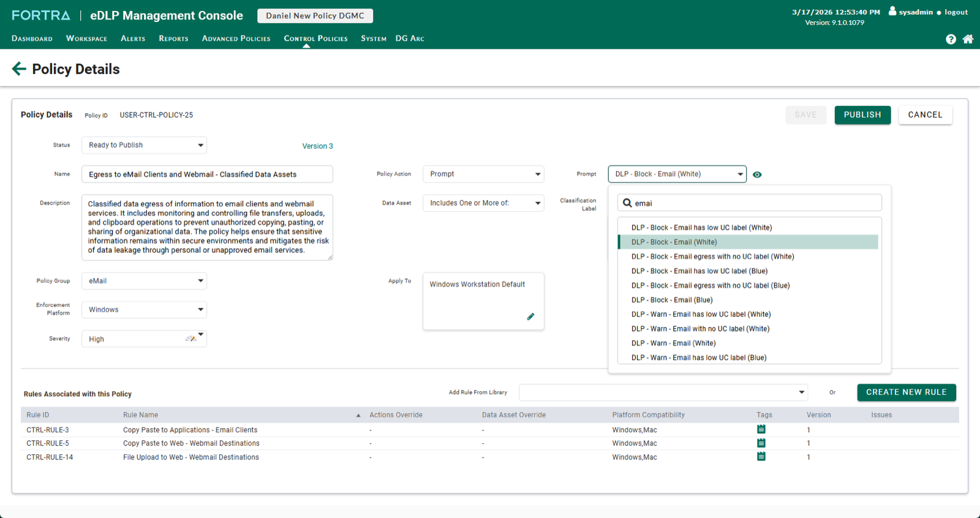Screen dimensions: 980x518
Task: Click the Rule ID column header
Action: (x=38, y=415)
